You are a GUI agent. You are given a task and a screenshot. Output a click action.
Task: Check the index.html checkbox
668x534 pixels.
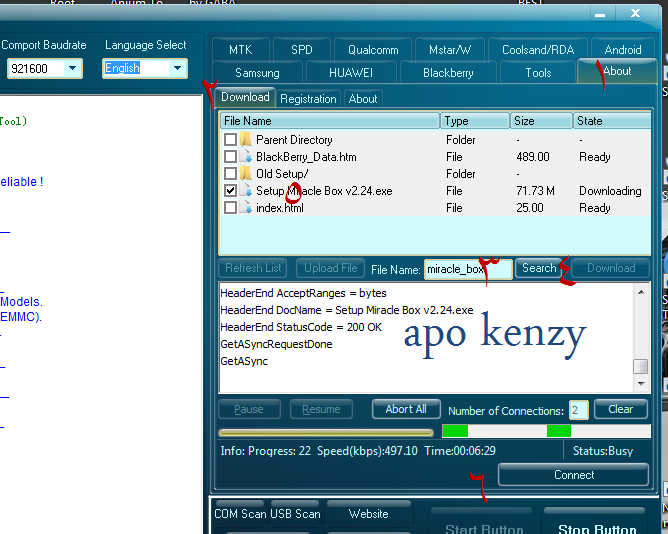click(x=230, y=208)
